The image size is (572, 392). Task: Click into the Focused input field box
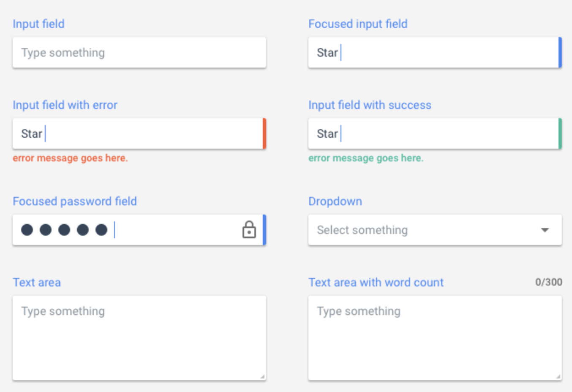(x=435, y=52)
